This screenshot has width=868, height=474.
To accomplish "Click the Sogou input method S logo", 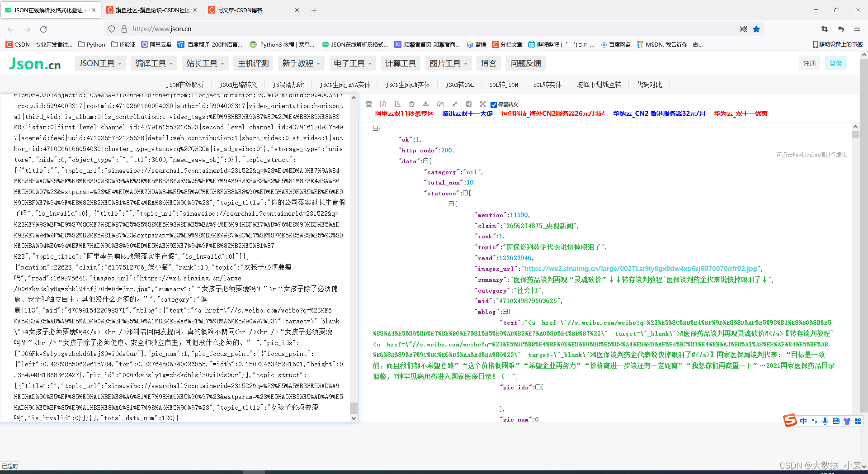I will (790, 421).
